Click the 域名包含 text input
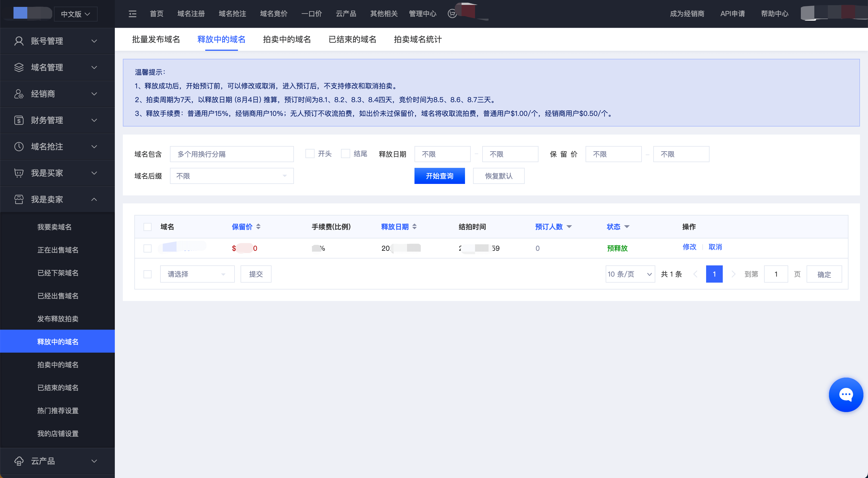 232,154
